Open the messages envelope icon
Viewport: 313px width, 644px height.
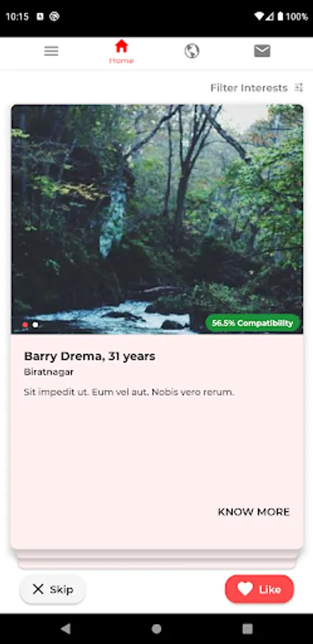click(262, 51)
